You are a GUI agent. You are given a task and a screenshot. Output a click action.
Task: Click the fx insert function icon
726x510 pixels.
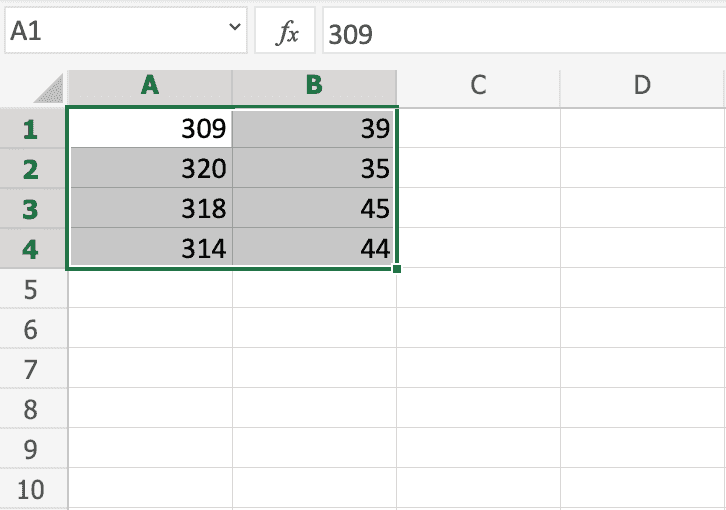(x=287, y=33)
